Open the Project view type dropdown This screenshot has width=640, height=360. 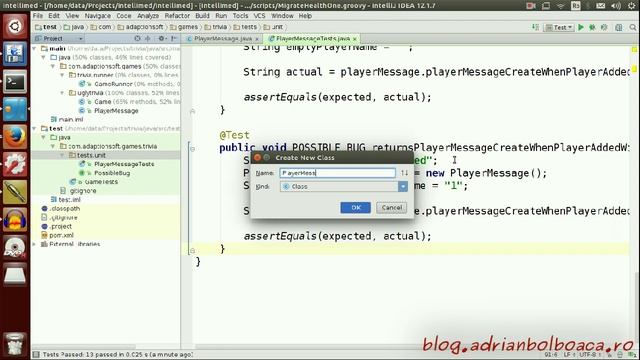(x=59, y=38)
